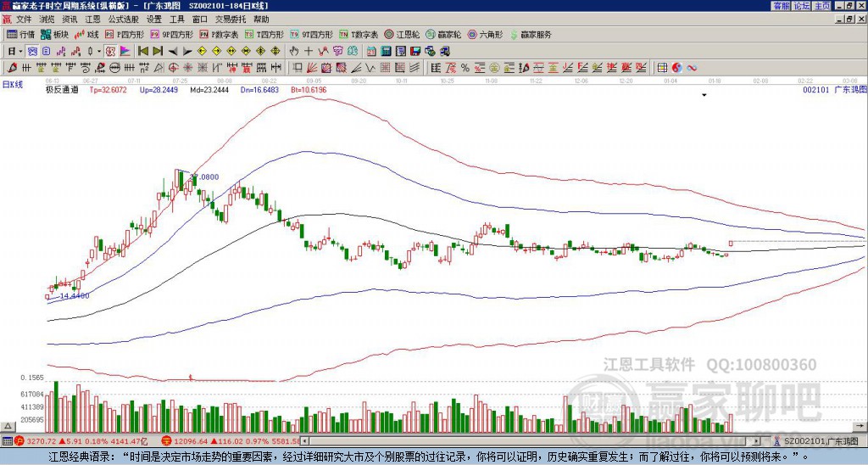Jump to first bar icon

142,52
